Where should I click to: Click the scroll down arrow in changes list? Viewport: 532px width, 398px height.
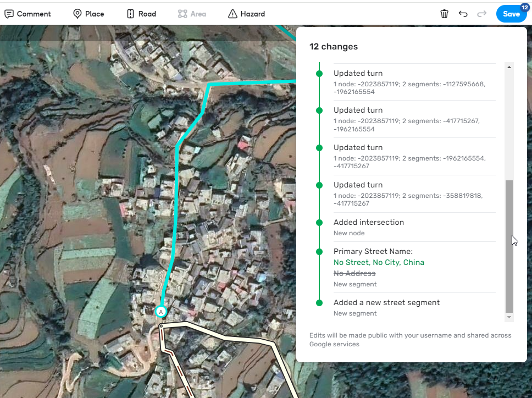point(509,317)
